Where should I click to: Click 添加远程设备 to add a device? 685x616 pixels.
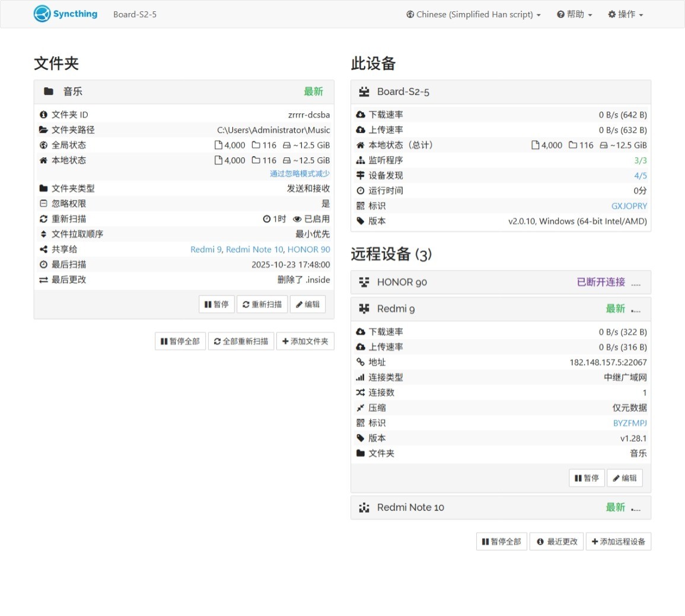coord(618,542)
